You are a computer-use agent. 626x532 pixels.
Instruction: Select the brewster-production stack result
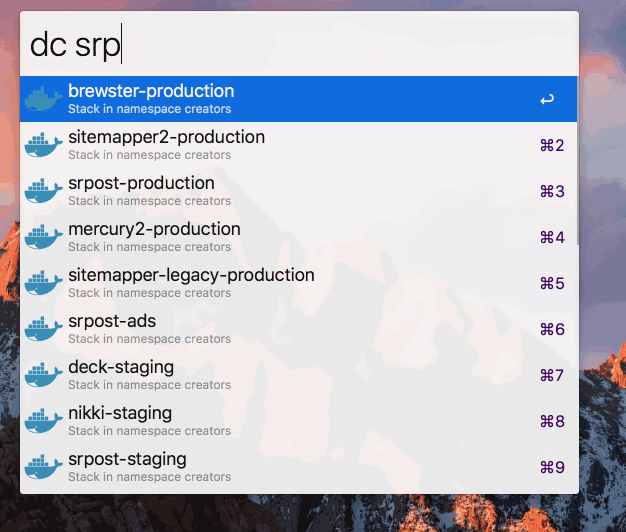151,91
